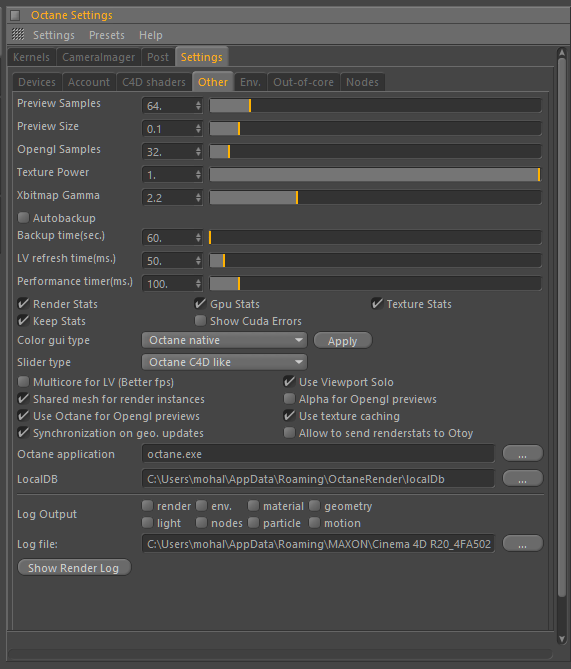Enable Alpha for Opengl previews
The height and width of the screenshot is (669, 571).
(x=289, y=399)
